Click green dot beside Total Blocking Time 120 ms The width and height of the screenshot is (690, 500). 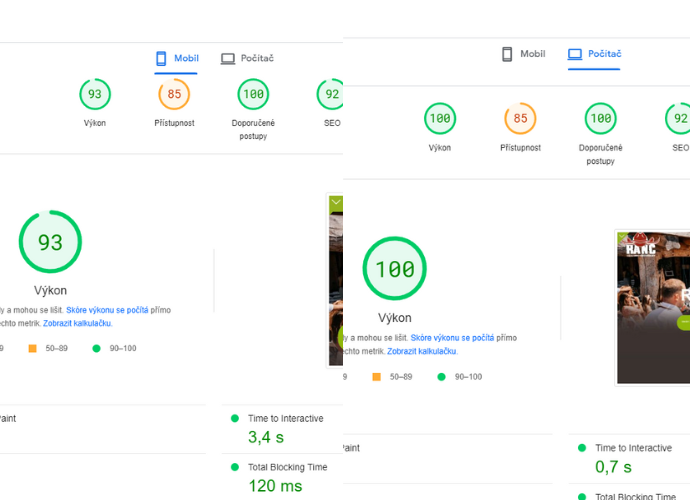(x=235, y=467)
